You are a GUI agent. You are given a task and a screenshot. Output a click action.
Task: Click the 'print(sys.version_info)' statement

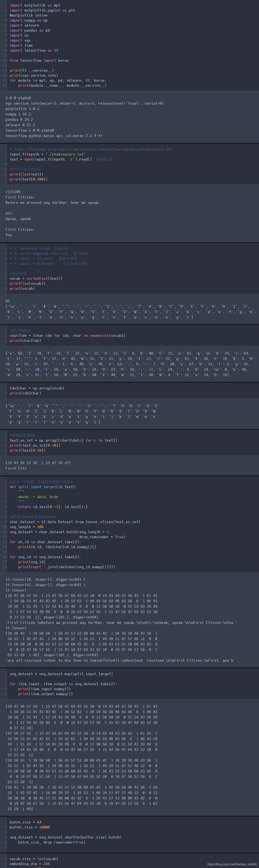point(34,76)
